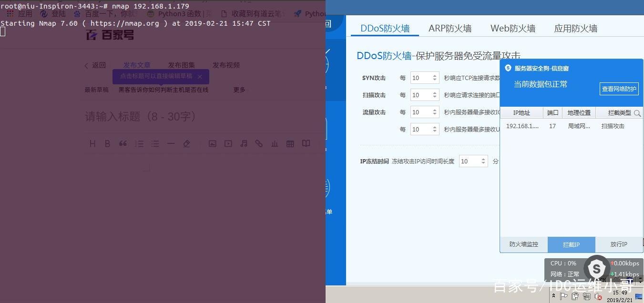Decrease SYN攻击 seconds value
Image resolution: width=644 pixels, height=303 pixels.
point(434,80)
